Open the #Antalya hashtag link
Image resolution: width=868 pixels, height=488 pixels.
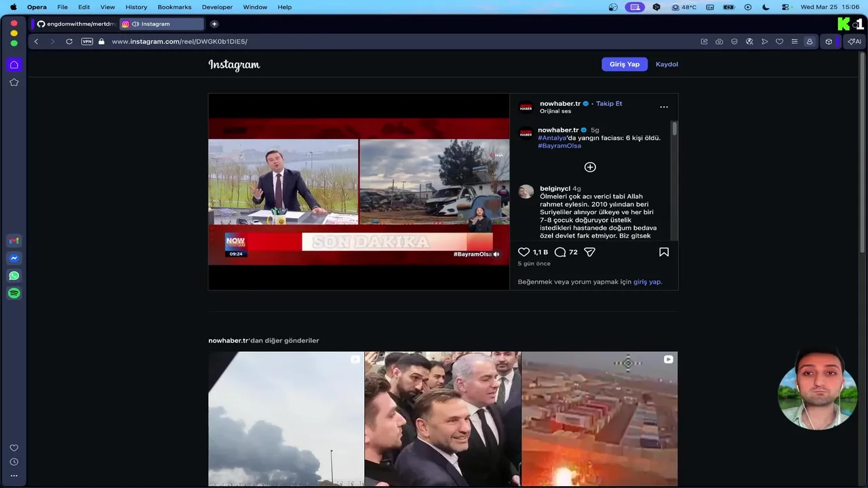click(552, 138)
